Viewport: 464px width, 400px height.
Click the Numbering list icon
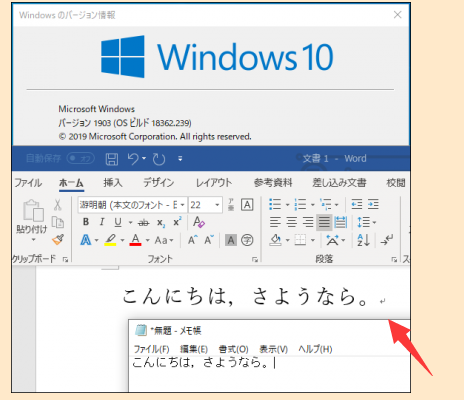(300, 204)
